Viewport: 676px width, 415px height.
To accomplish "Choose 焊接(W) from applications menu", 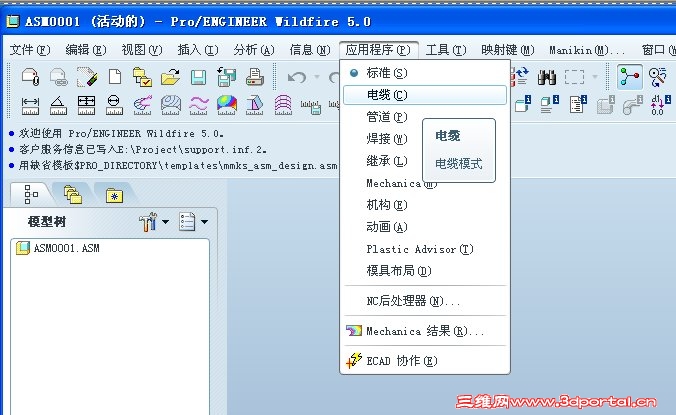I will coord(386,139).
